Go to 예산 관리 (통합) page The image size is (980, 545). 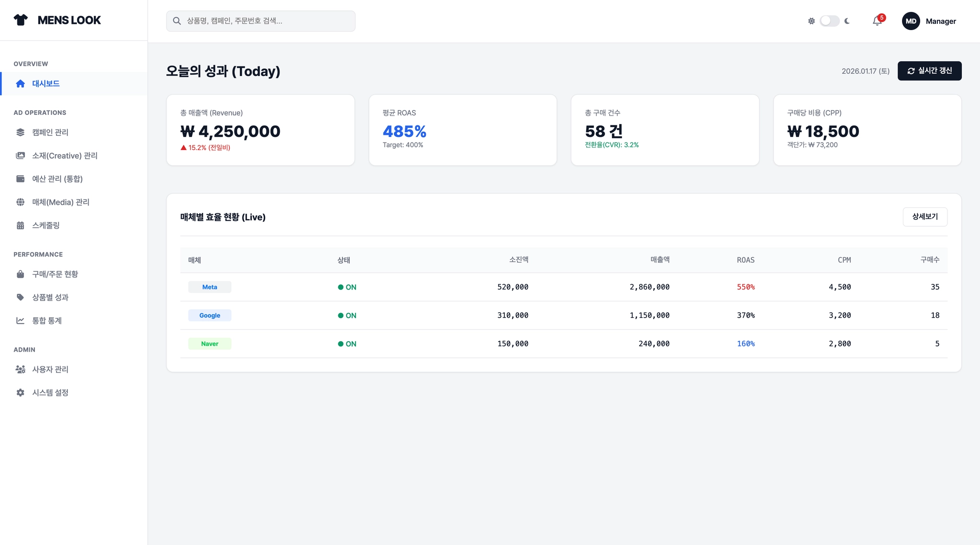pyautogui.click(x=57, y=179)
